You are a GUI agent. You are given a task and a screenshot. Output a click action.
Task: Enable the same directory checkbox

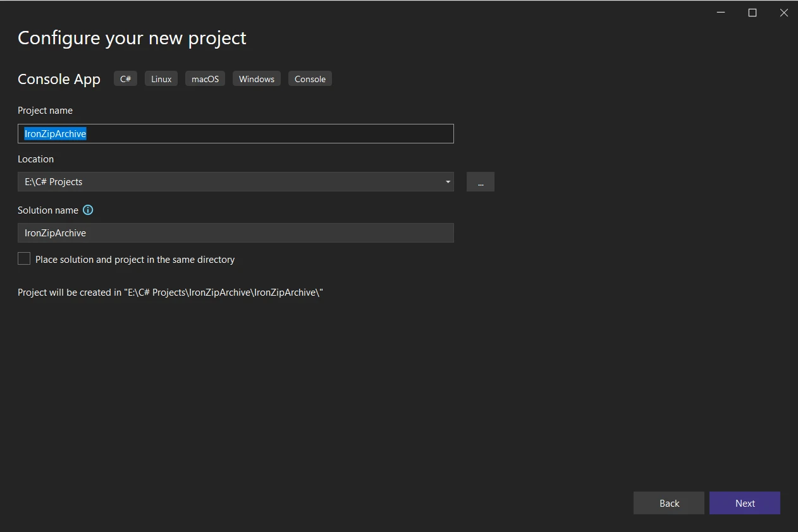[x=24, y=259]
